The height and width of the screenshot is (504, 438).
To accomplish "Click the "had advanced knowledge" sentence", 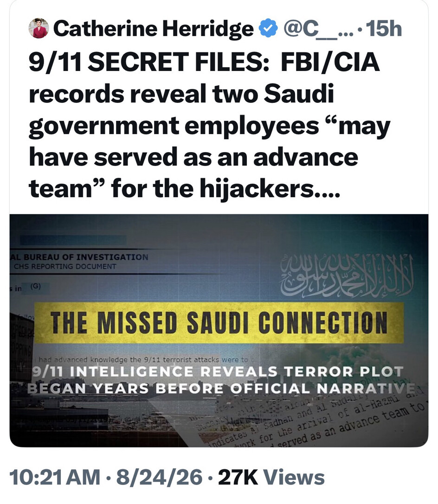I will point(143,360).
